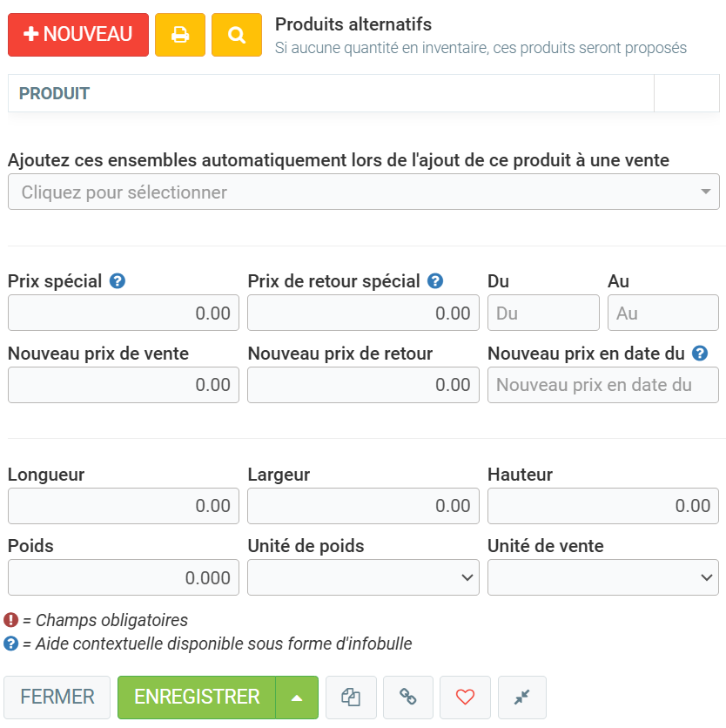Open the Unité de poids dropdown
The image size is (726, 728).
tap(363, 576)
